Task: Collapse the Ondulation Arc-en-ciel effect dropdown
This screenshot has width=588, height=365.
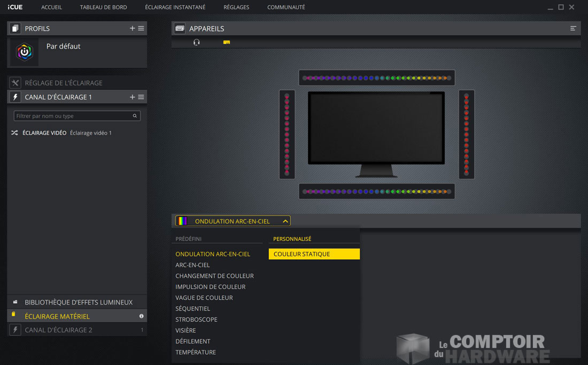Action: pyautogui.click(x=285, y=220)
